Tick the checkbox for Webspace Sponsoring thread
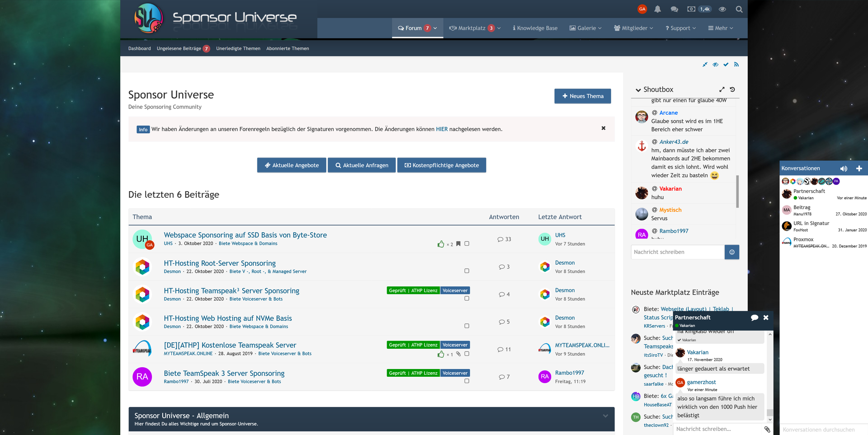Image resolution: width=868 pixels, height=435 pixels. click(467, 243)
